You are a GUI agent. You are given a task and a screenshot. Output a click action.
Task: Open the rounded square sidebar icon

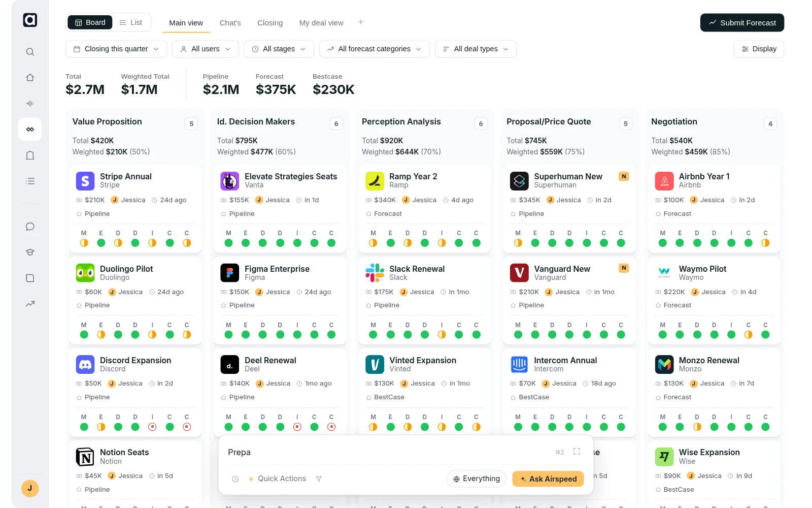(30, 278)
